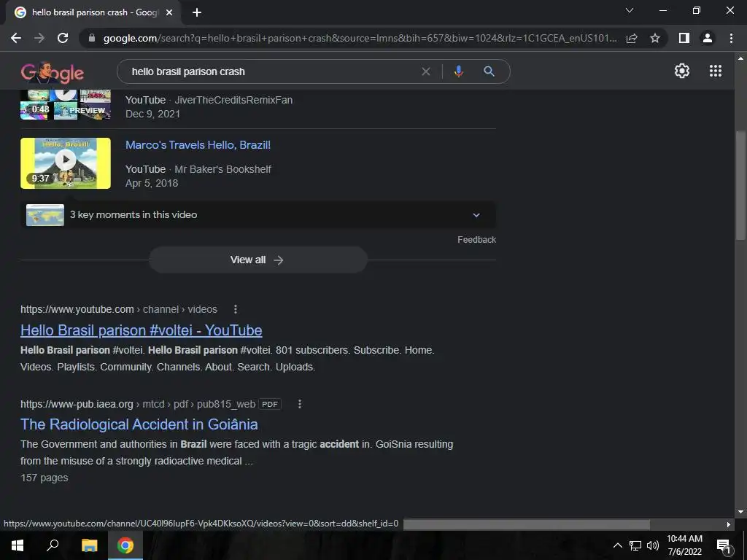Click the vertical page scrollbar thumb
747x560 pixels.
click(x=740, y=186)
